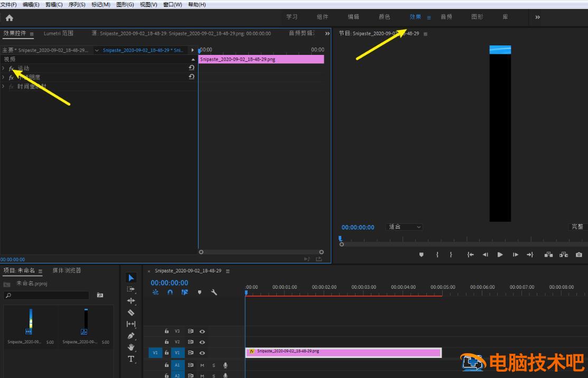Image resolution: width=588 pixels, height=378 pixels.
Task: Expand the Time Remapping effect
Action: (3, 86)
